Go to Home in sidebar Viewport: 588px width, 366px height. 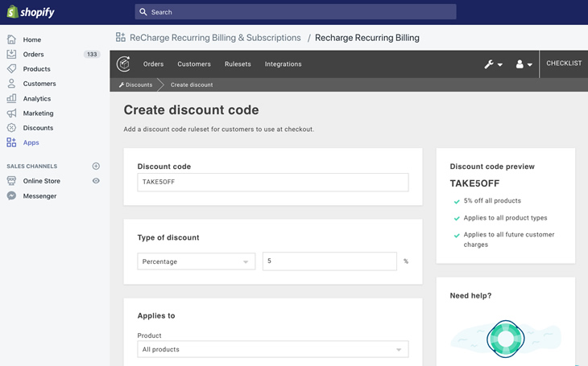tap(32, 39)
